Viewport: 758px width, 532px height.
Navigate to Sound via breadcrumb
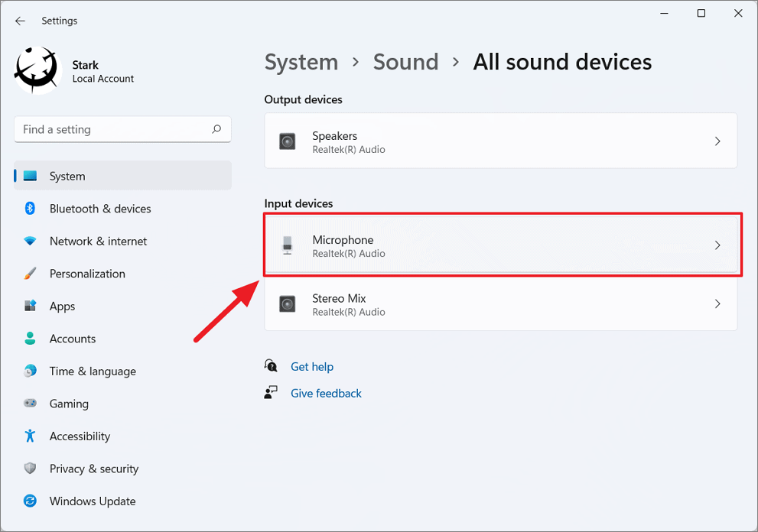coord(405,62)
